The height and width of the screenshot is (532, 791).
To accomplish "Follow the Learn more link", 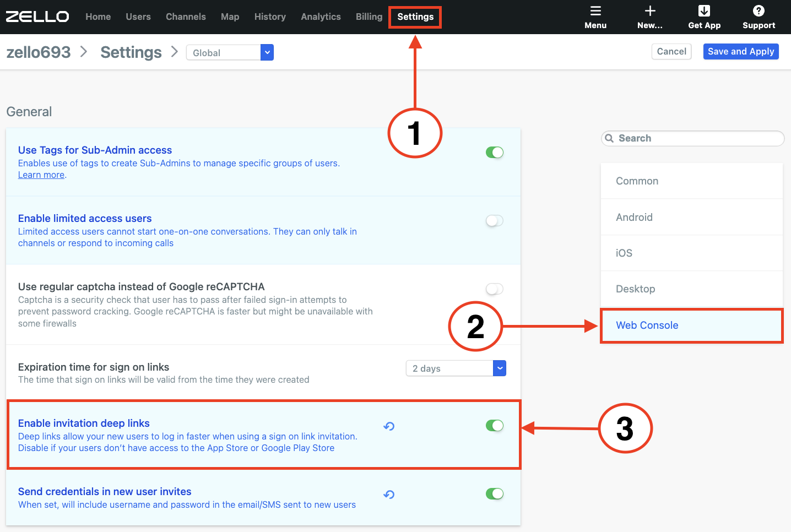I will [x=41, y=175].
